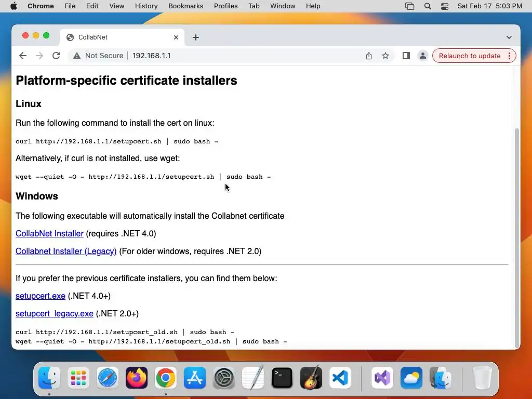
Task: Click Relaunch to update button
Action: click(470, 56)
